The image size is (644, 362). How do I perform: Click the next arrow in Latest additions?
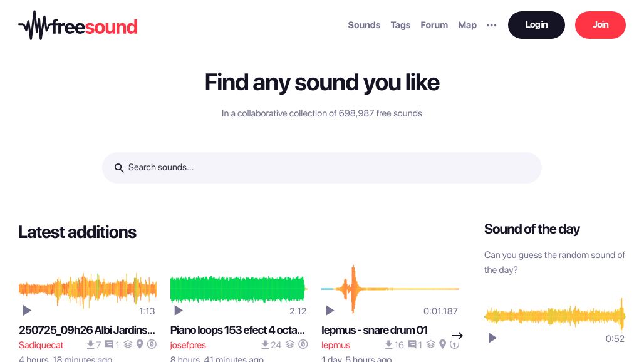pyautogui.click(x=457, y=336)
